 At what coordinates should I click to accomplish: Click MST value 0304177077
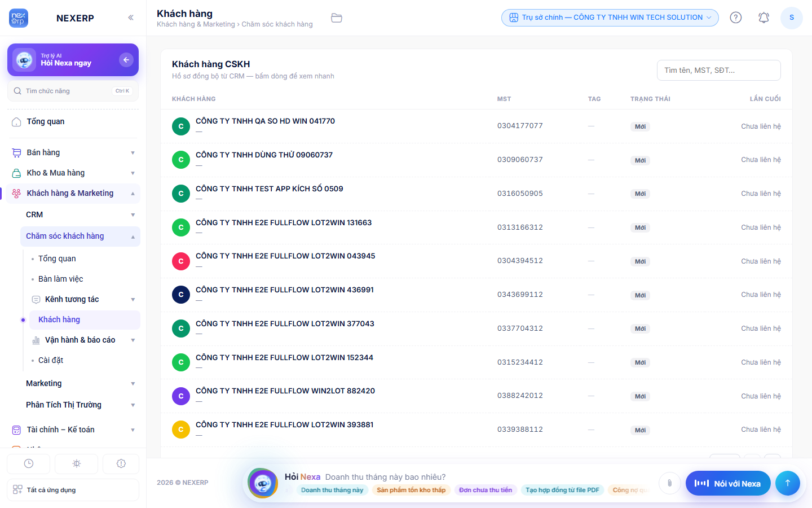520,126
